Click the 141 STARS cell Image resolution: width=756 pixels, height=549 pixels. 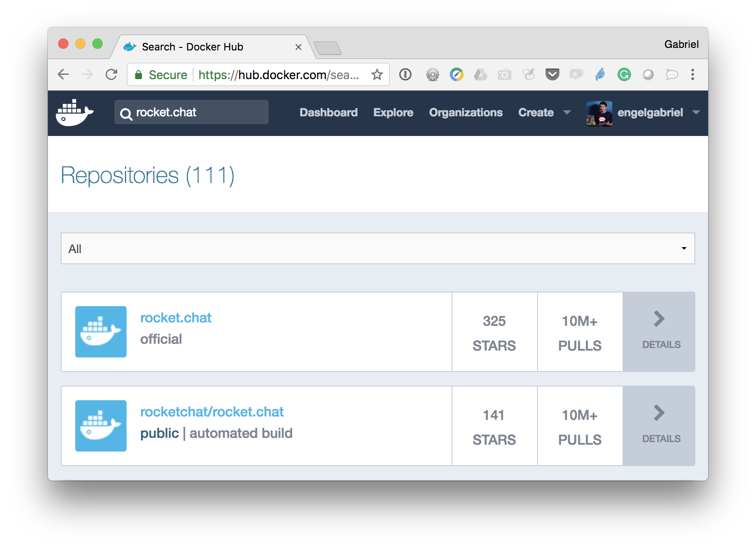[494, 426]
